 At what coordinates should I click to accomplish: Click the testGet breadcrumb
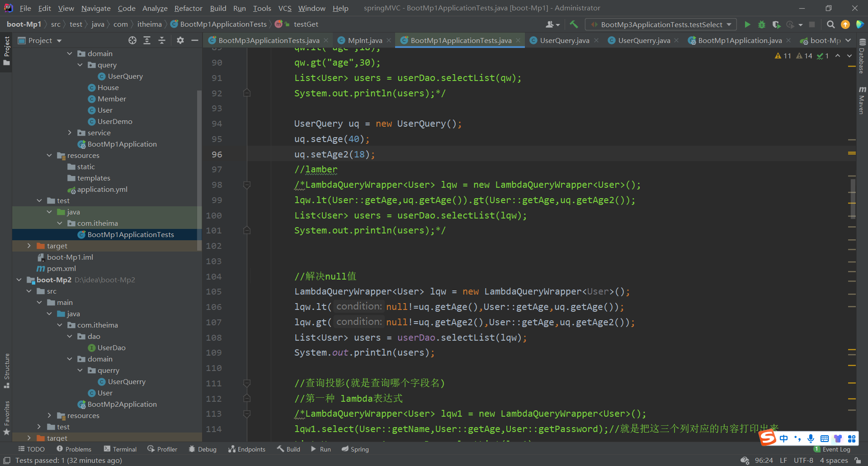[x=306, y=24]
